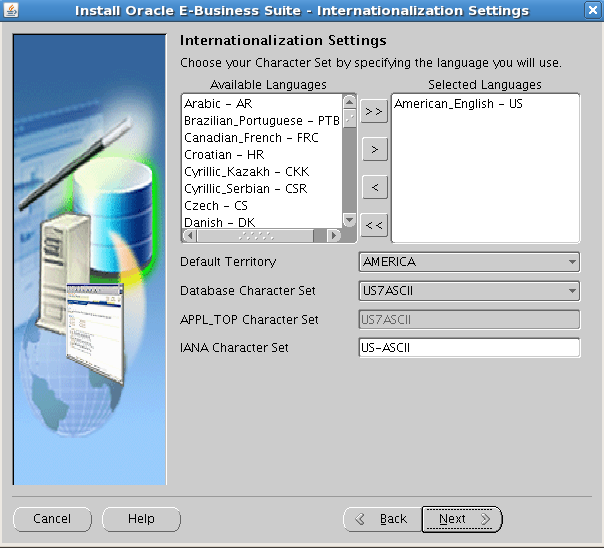Screen dimensions: 604x548
Task: Select Arabic - AR in Available Languages
Action: coord(262,104)
